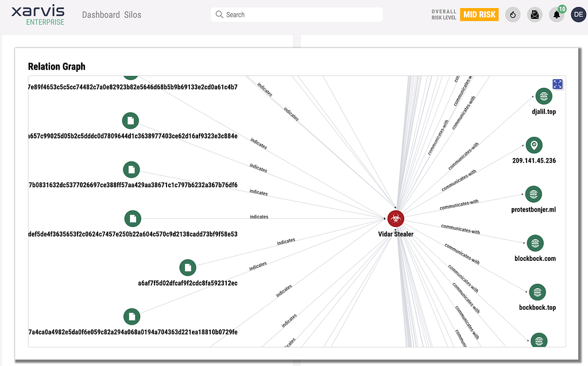Open the mail envelope icon
Image resolution: width=588 pixels, height=366 pixels.
535,15
